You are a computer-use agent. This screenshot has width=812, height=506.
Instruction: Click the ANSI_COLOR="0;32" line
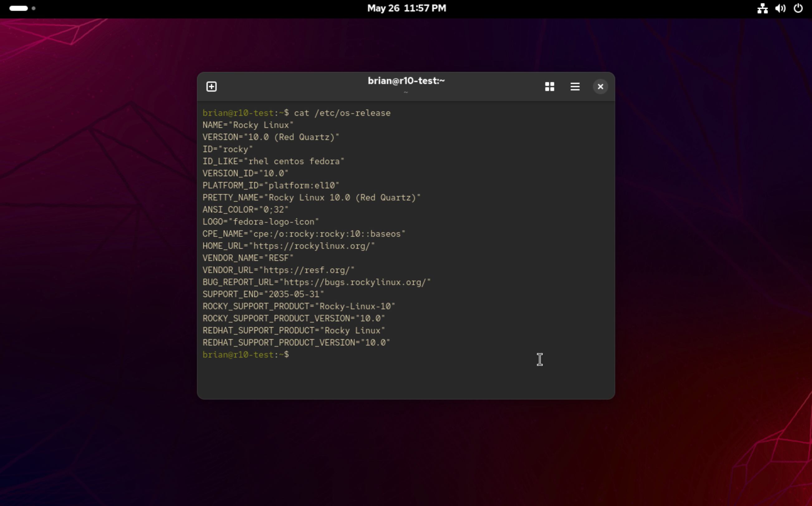point(245,210)
